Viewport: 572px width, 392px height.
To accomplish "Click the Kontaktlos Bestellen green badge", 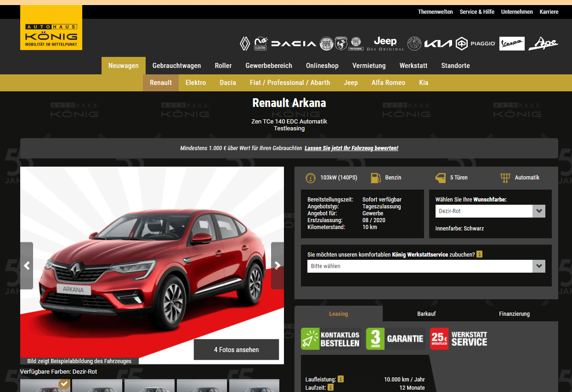I will [x=332, y=339].
